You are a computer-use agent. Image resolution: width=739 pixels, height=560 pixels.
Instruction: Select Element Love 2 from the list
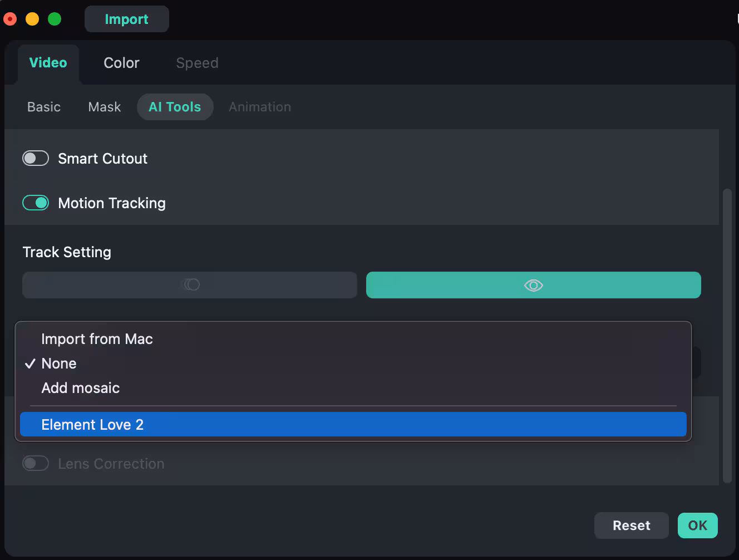[92, 425]
